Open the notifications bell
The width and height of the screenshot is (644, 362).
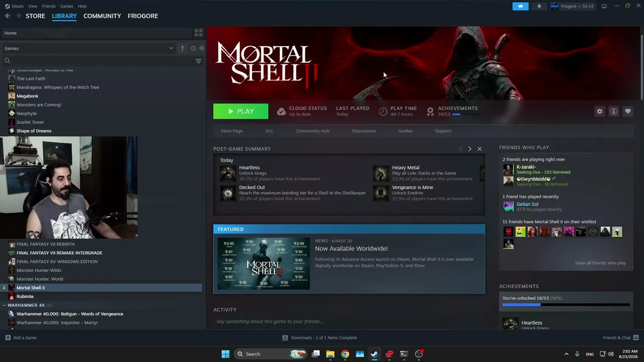[x=539, y=6]
